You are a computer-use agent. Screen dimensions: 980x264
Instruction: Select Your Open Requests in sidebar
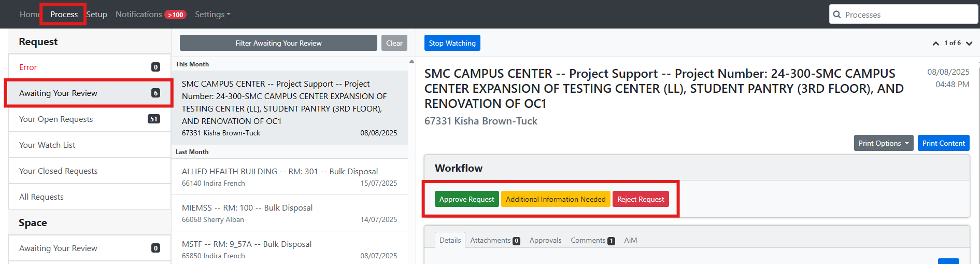tap(56, 119)
